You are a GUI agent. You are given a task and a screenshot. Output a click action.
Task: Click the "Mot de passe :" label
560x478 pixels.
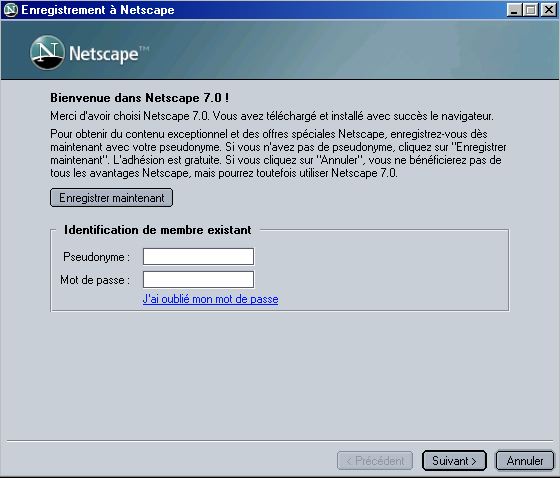(x=95, y=280)
